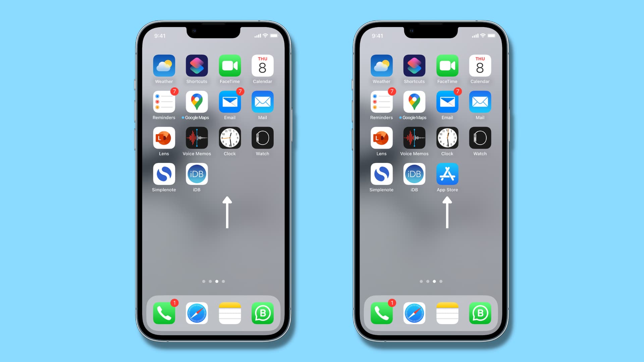Launch WhatsApp Business from dock
Image resolution: width=644 pixels, height=362 pixels.
[x=263, y=313]
